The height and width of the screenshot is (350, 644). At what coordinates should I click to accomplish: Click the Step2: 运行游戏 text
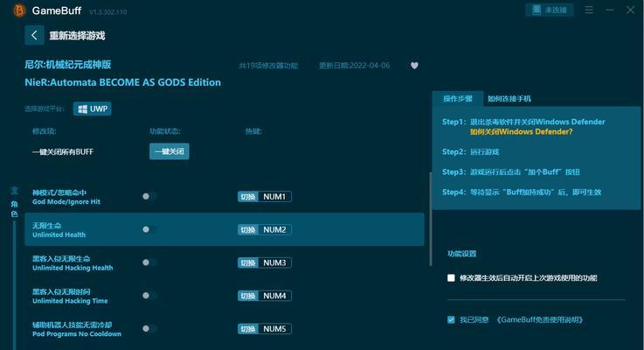click(x=471, y=151)
